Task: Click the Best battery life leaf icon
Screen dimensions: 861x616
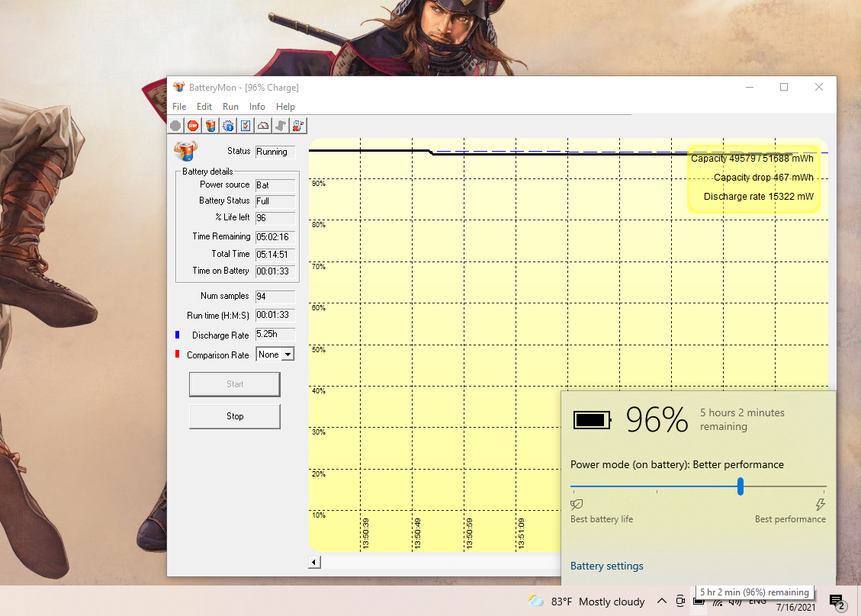Action: click(577, 504)
